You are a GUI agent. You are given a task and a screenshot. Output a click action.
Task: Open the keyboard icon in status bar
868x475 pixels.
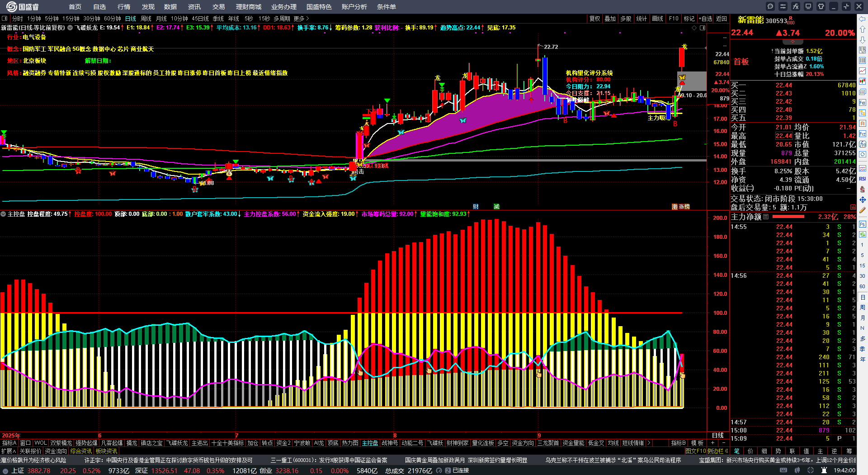click(783, 470)
